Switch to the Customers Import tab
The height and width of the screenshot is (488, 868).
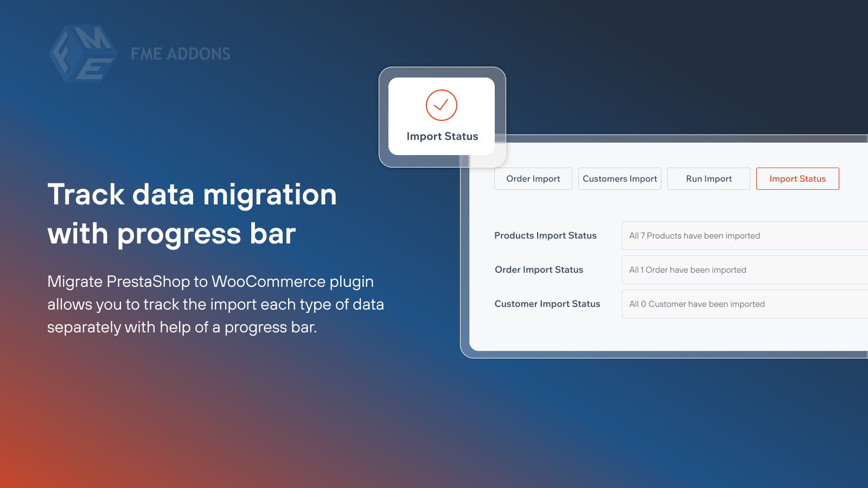(620, 178)
